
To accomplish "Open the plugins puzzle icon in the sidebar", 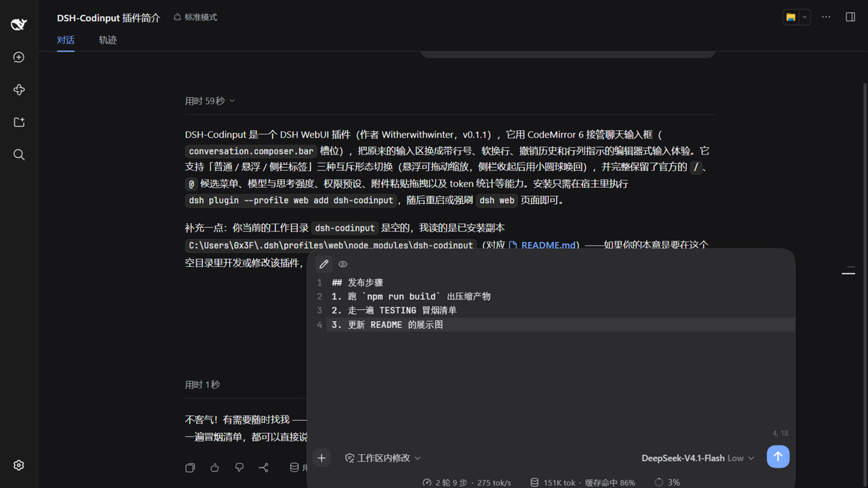I will pos(19,89).
